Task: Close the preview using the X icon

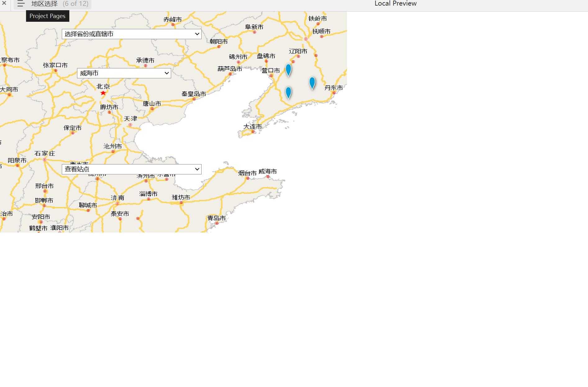Action: pyautogui.click(x=4, y=3)
